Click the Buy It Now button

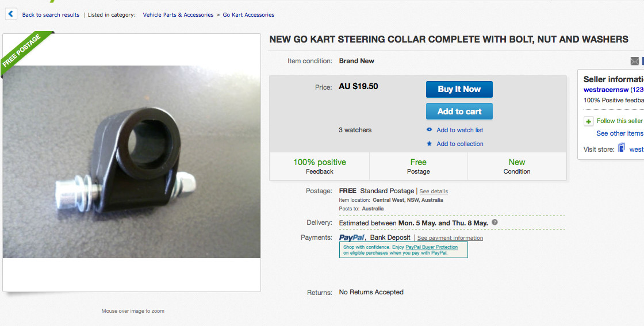click(x=459, y=89)
